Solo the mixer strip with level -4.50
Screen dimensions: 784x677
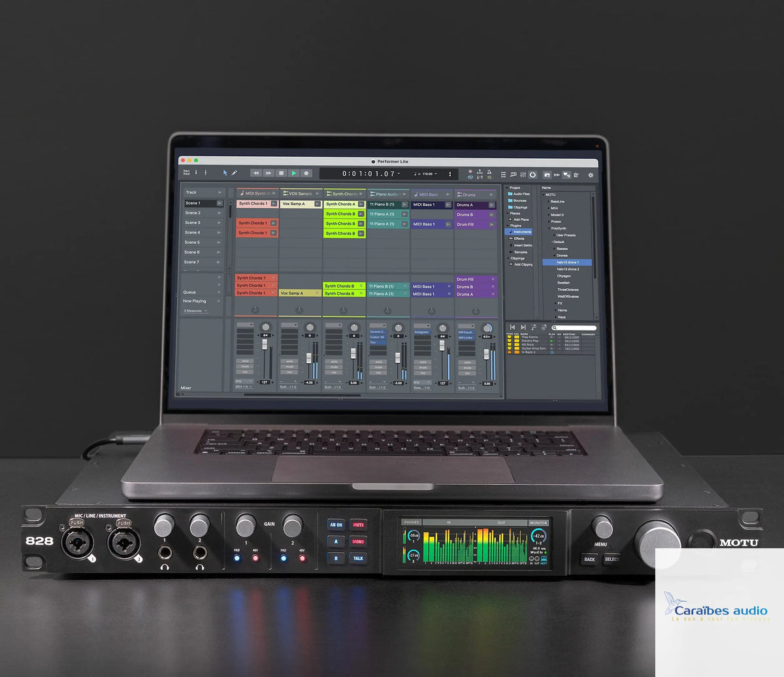289,361
